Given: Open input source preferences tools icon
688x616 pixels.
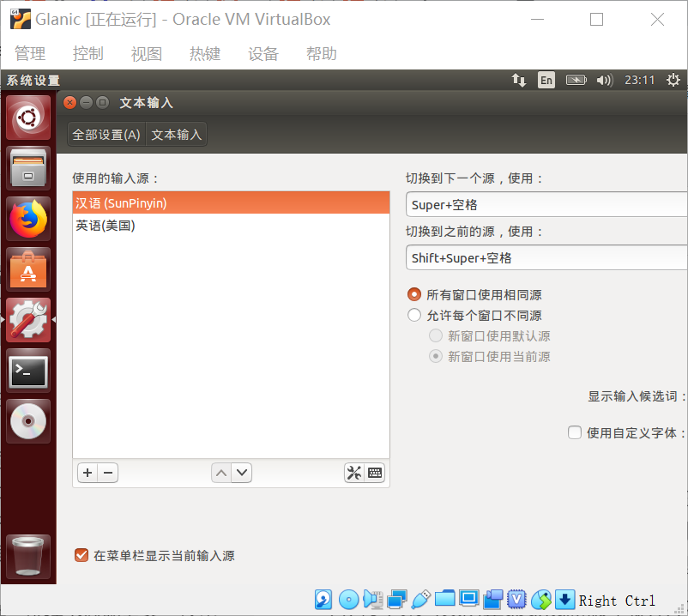Looking at the screenshot, I should click(x=354, y=473).
